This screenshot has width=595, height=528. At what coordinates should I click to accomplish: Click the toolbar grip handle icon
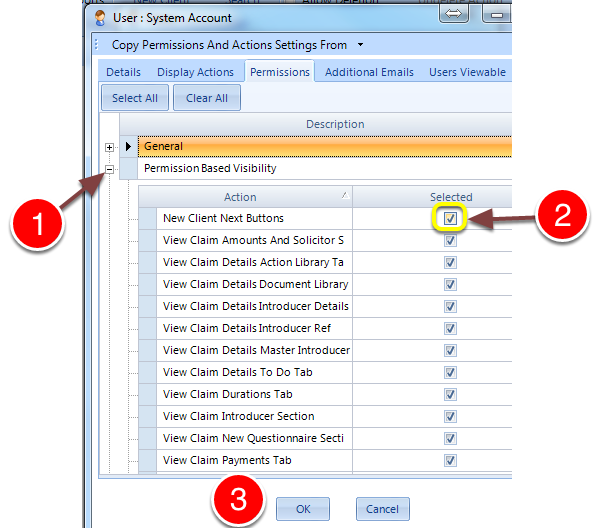pos(96,45)
